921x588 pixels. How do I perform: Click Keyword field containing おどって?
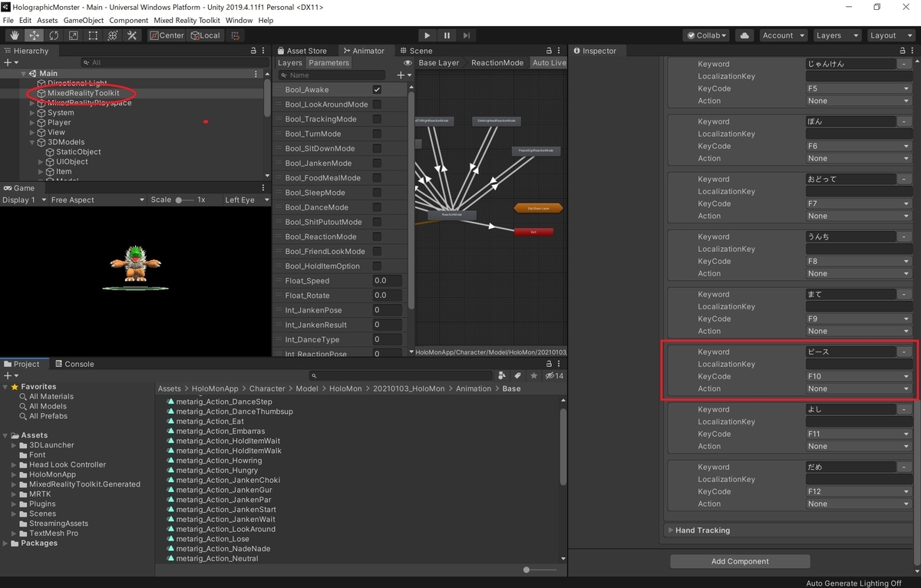(x=850, y=179)
